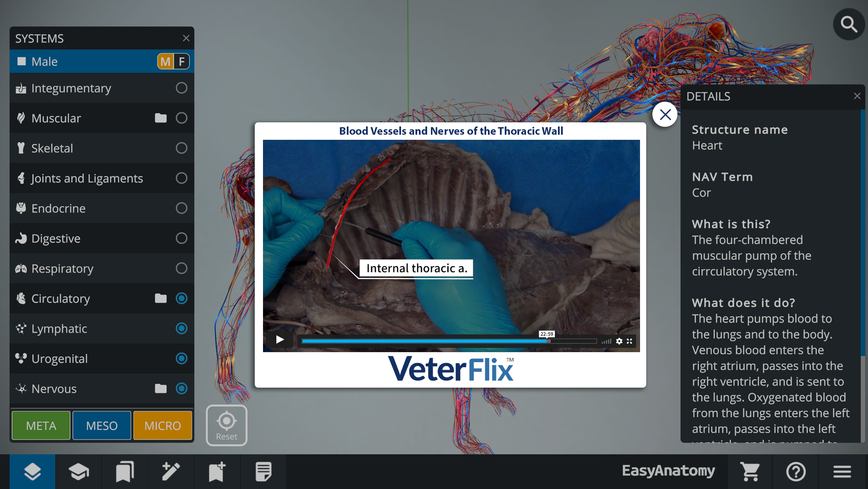Click the Urogenital system row label

(59, 358)
